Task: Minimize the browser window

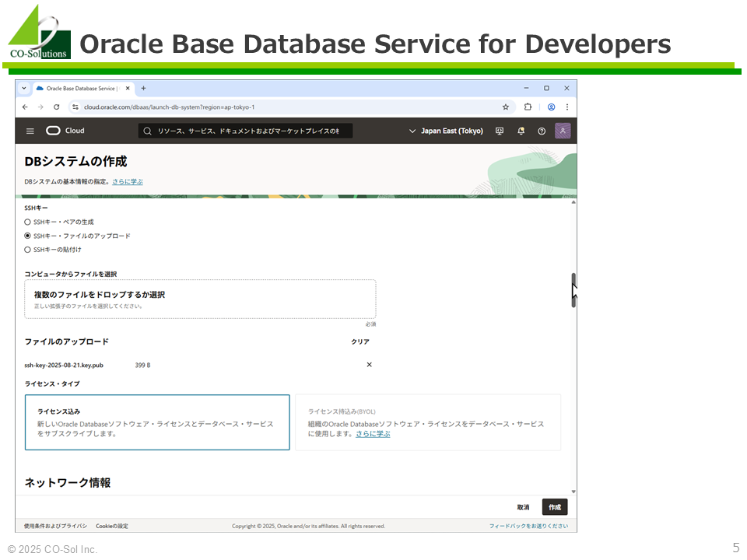Action: (526, 88)
